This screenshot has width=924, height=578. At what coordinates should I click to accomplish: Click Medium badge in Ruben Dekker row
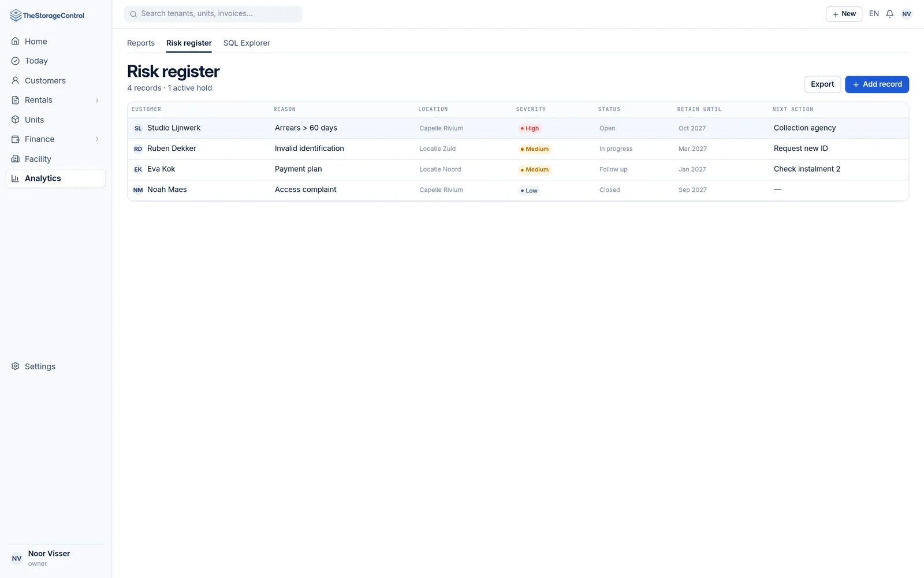[x=535, y=149]
